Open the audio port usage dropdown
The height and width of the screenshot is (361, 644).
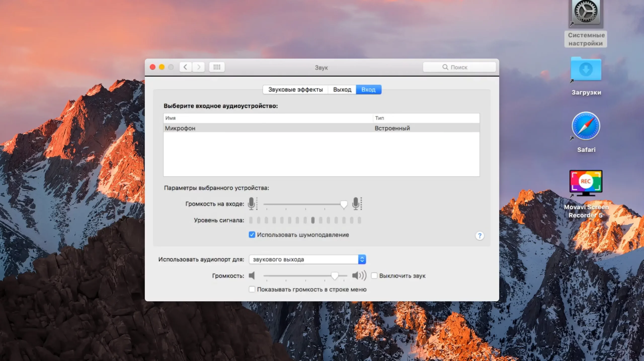[x=307, y=259]
